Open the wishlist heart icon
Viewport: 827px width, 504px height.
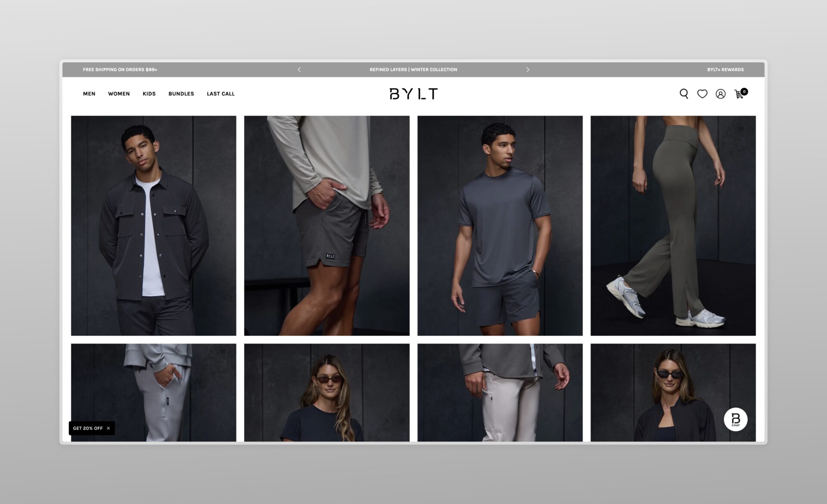click(702, 94)
